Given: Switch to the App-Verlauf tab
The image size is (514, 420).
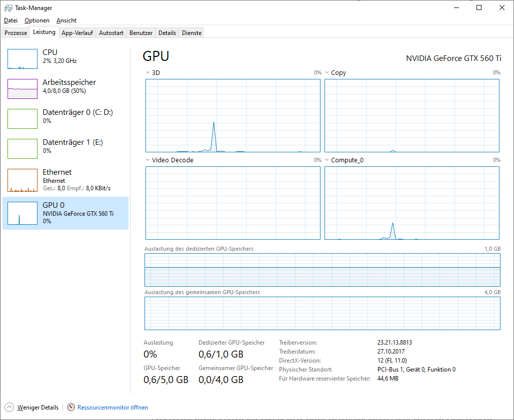Looking at the screenshot, I should 77,33.
